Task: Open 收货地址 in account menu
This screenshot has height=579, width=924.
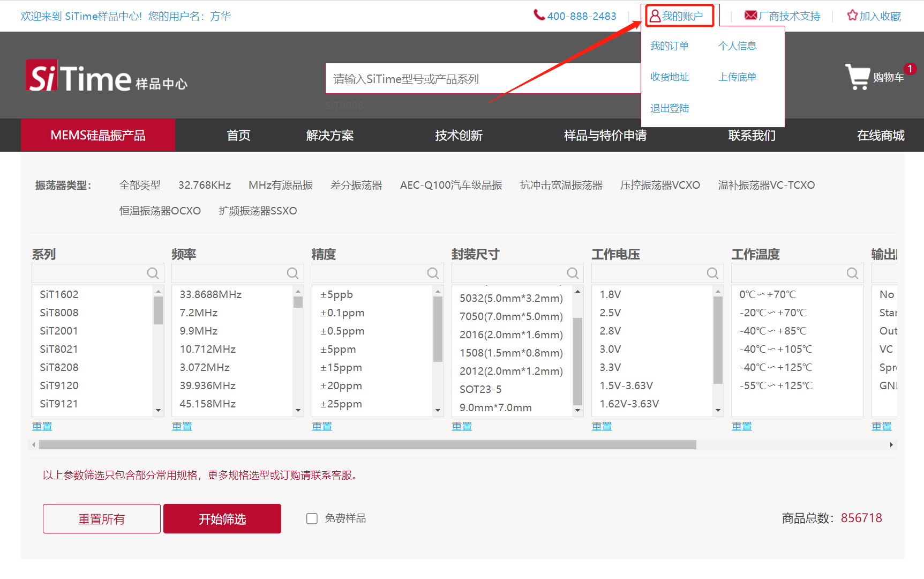Action: coord(670,77)
